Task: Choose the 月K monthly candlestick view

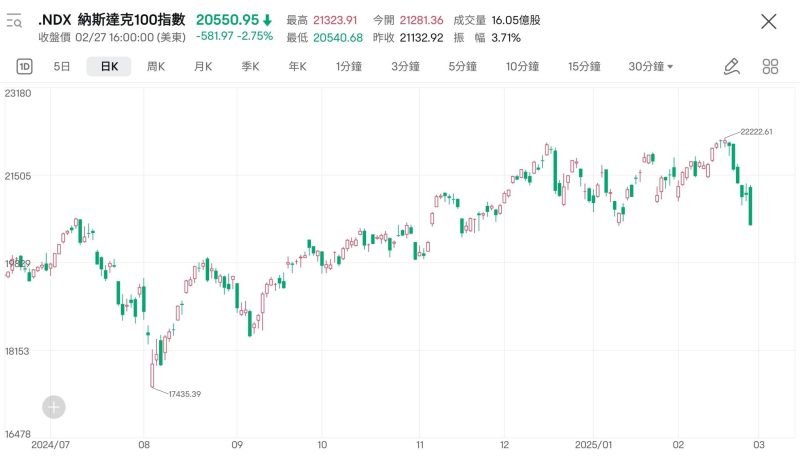Action: pyautogui.click(x=203, y=67)
